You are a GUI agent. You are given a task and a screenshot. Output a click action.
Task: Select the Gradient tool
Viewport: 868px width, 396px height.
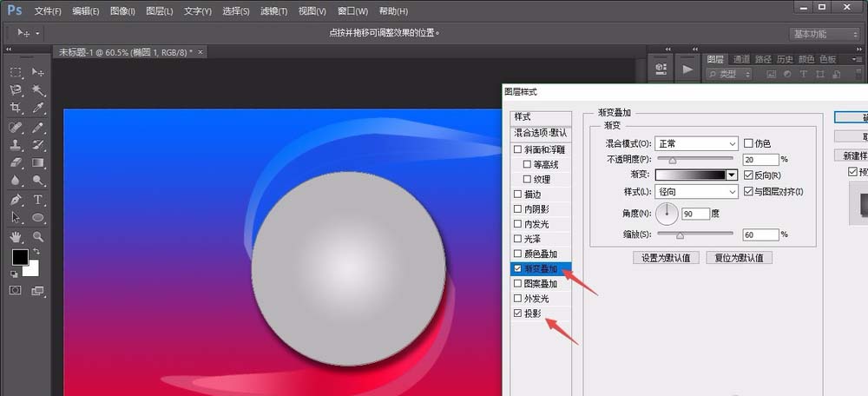[38, 162]
